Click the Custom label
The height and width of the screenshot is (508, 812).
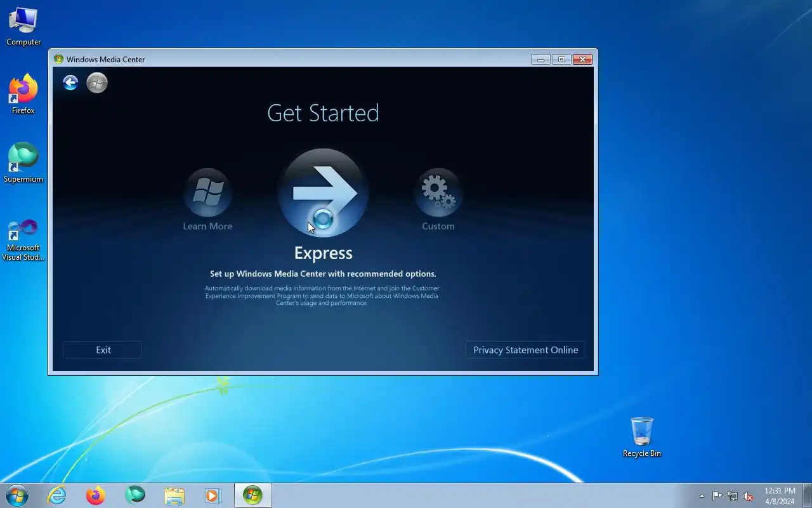tap(438, 226)
